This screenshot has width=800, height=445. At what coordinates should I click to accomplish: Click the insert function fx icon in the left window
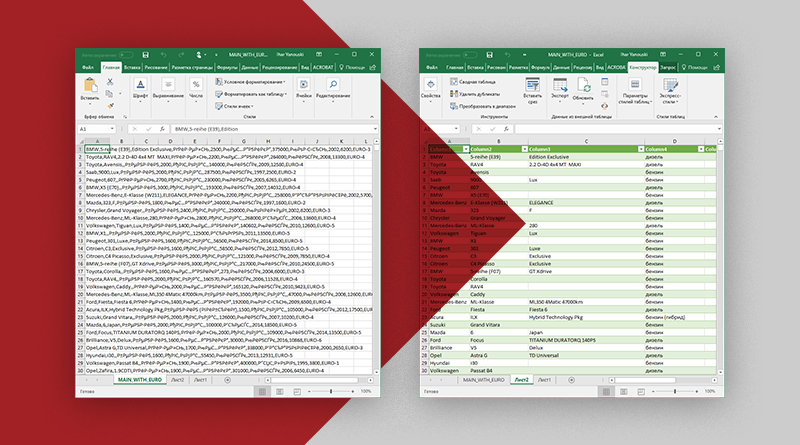[x=162, y=129]
